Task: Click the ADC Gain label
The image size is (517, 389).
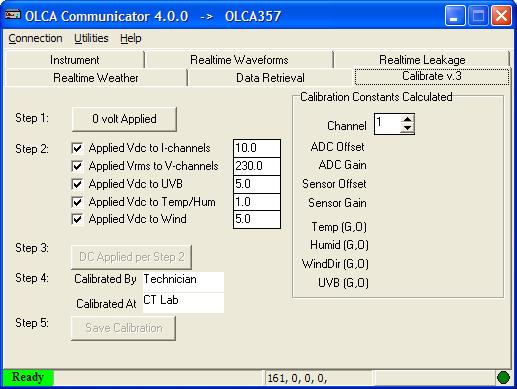Action: tap(342, 165)
